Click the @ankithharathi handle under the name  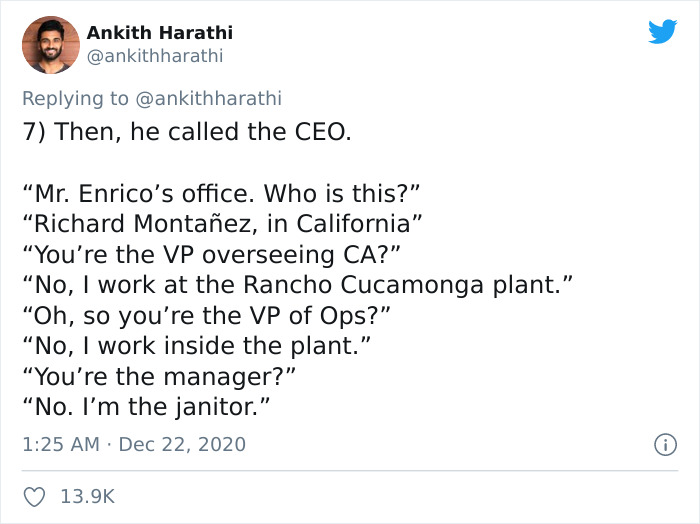click(x=154, y=56)
